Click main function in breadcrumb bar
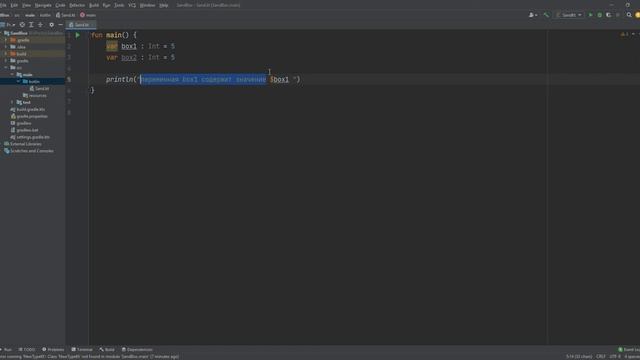The width and height of the screenshot is (640, 360). coord(88,15)
